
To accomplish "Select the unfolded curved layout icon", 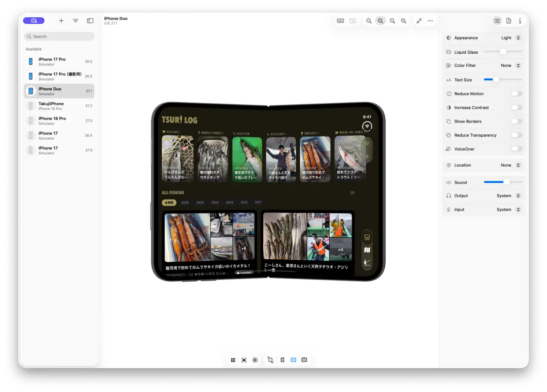I will [293, 360].
